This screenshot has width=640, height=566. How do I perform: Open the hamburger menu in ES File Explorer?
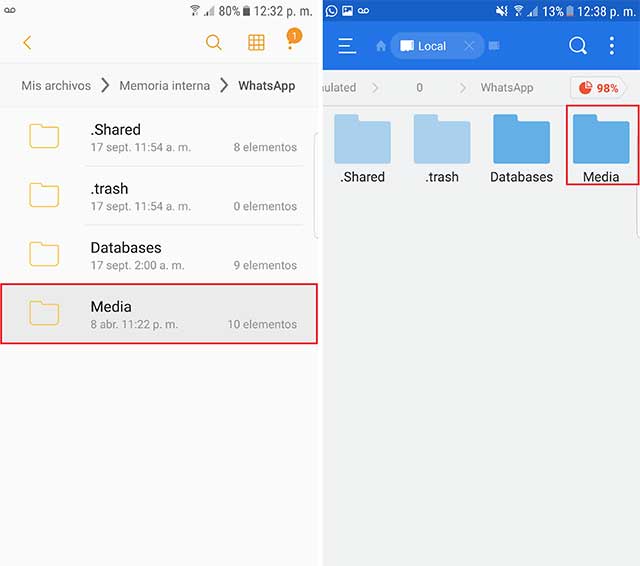coord(347,46)
